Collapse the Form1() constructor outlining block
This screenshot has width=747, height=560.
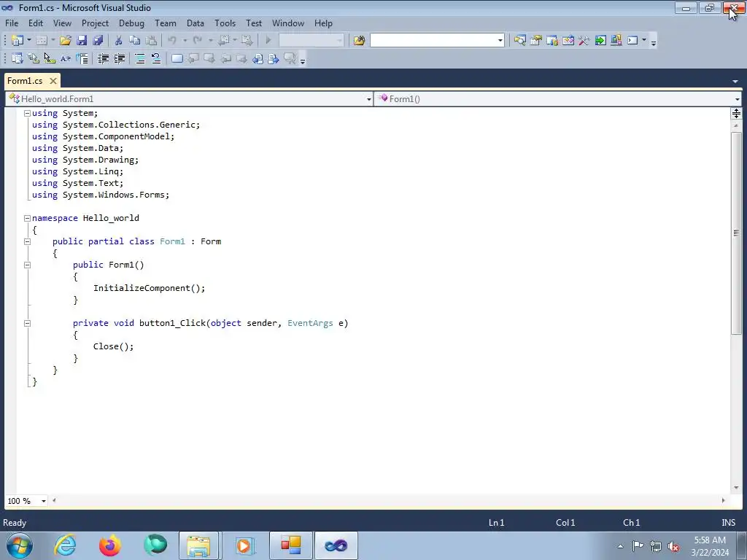[x=27, y=265]
